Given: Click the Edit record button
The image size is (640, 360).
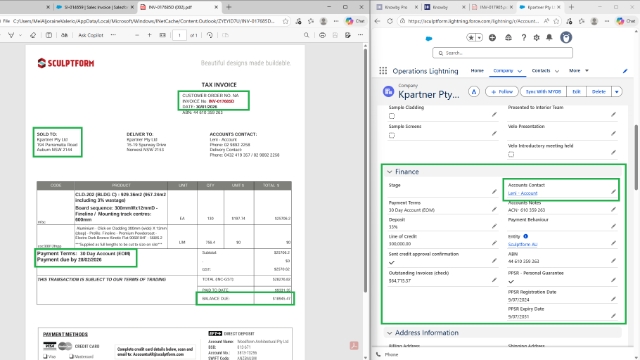Looking at the screenshot, I should 576,91.
